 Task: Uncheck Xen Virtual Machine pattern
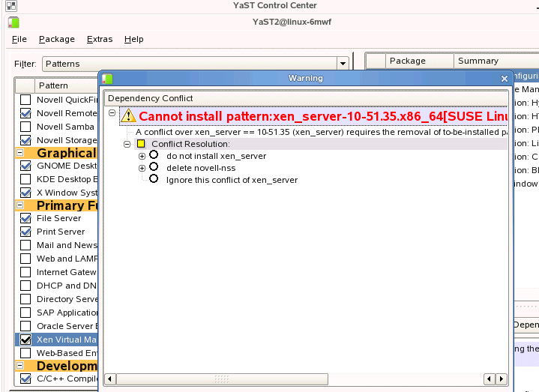tap(25, 340)
